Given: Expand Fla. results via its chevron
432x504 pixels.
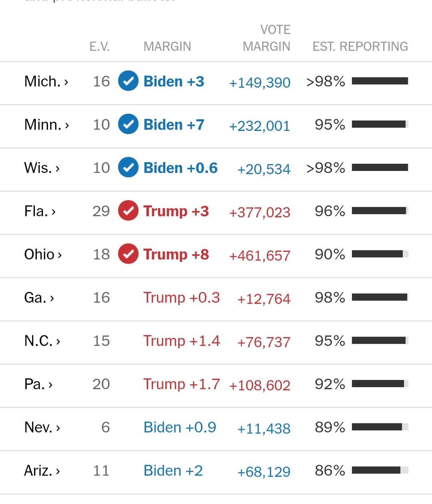Looking at the screenshot, I should pos(54,212).
